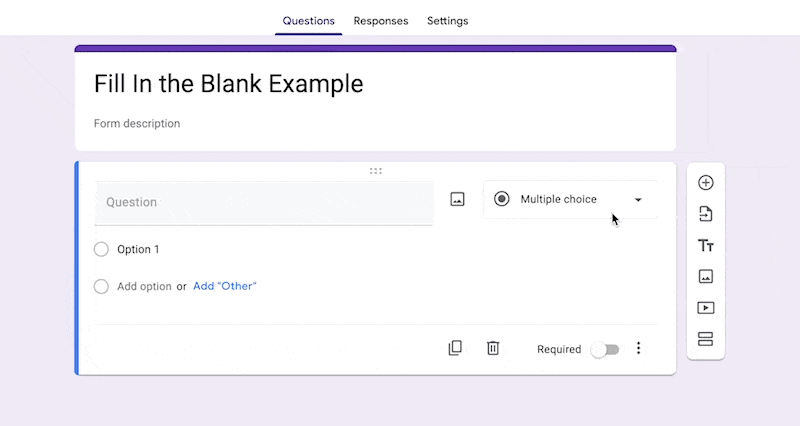The image size is (800, 426).
Task: Open the Settings tab
Action: 447,21
